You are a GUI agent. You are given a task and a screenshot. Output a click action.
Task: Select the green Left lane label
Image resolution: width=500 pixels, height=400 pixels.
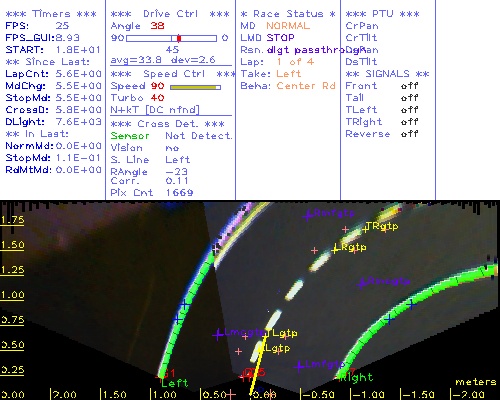(175, 383)
